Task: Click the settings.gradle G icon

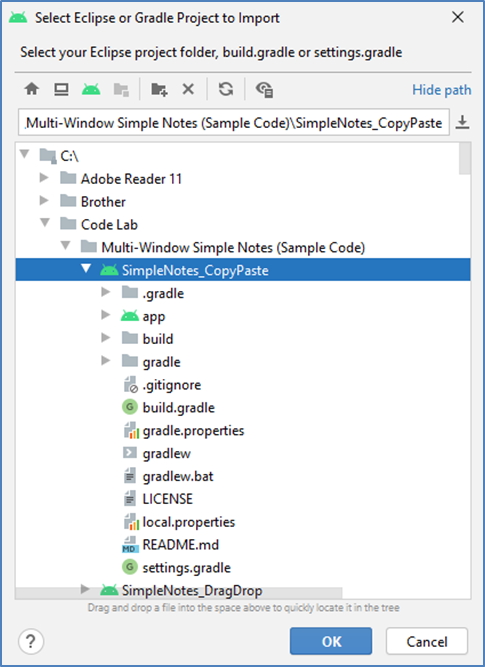Action: [x=130, y=567]
